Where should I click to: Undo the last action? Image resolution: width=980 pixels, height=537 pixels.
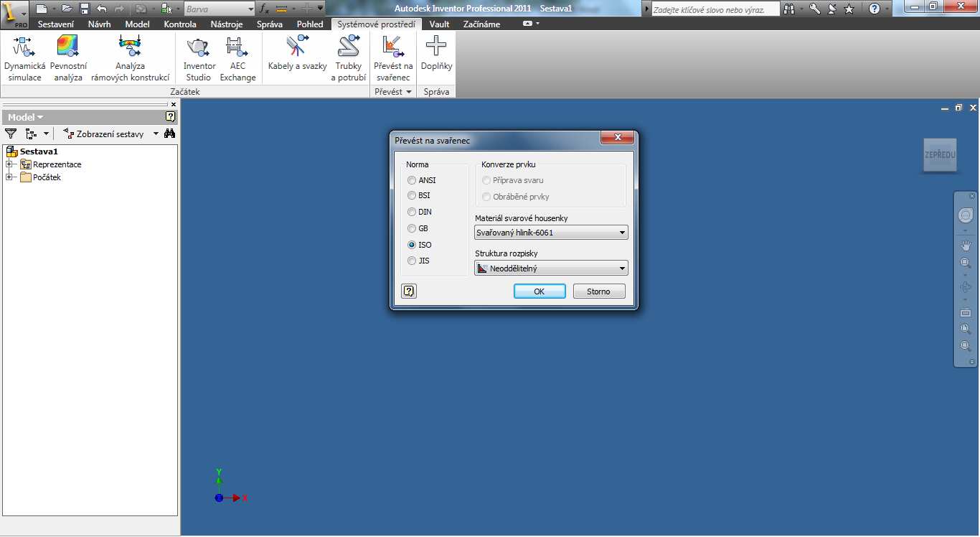pyautogui.click(x=101, y=9)
